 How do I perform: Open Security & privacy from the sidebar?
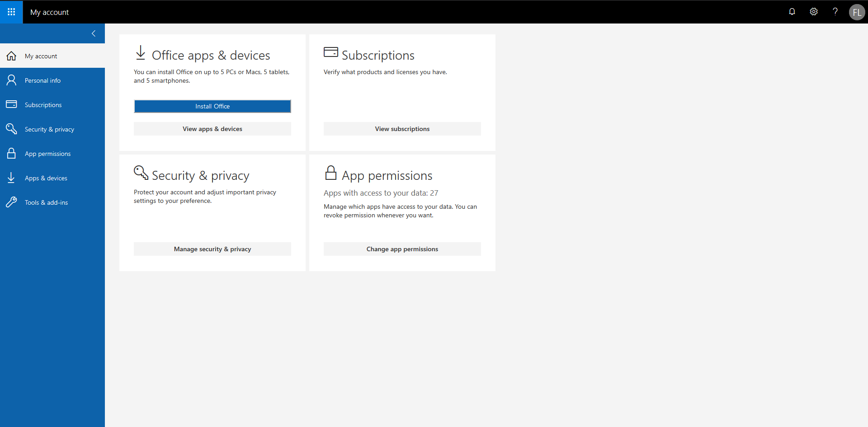(49, 129)
